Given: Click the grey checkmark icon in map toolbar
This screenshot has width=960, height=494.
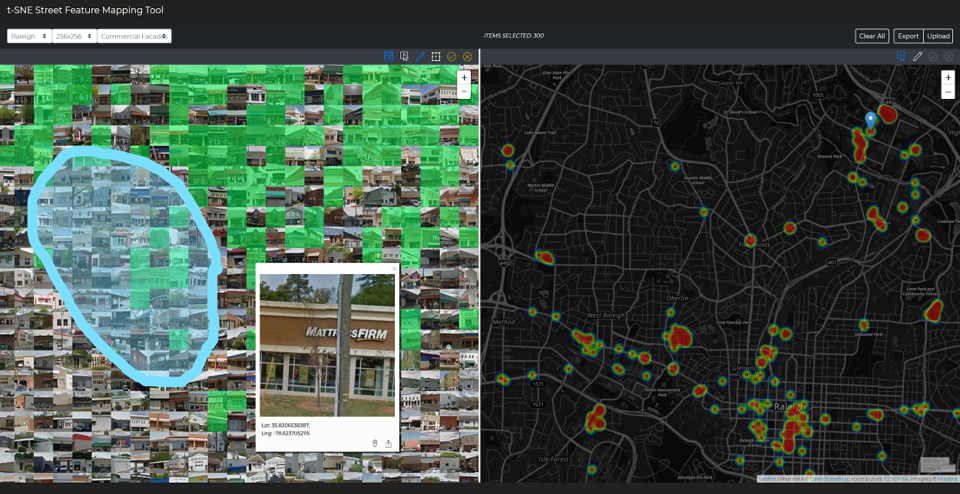Looking at the screenshot, I should click(933, 56).
